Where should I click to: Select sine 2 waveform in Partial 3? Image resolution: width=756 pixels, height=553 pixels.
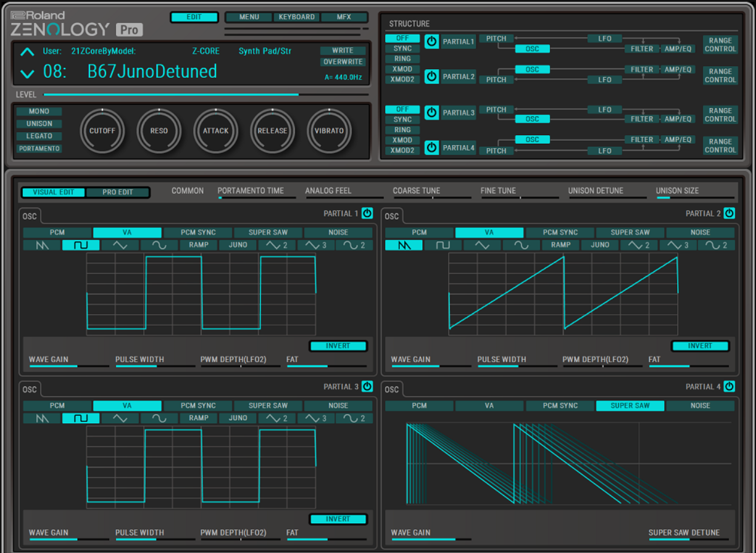tap(354, 418)
